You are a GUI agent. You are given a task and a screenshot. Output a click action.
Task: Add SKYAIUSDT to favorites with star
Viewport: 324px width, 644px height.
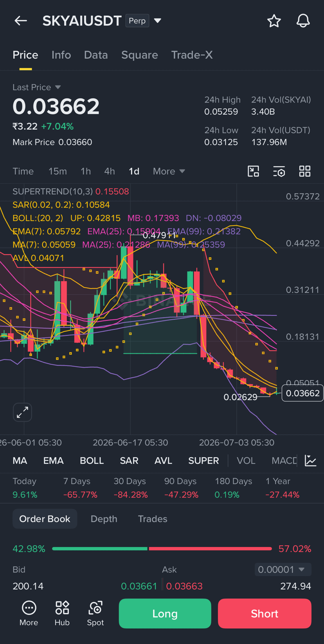click(274, 21)
